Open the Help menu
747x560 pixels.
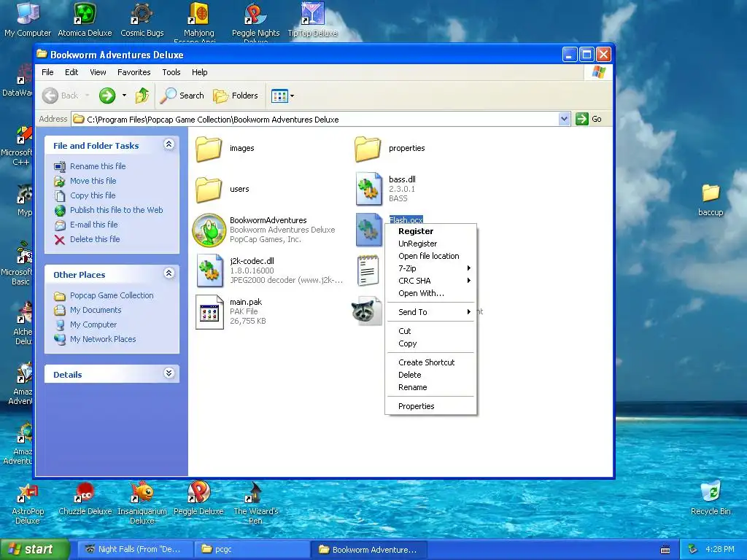click(x=200, y=72)
